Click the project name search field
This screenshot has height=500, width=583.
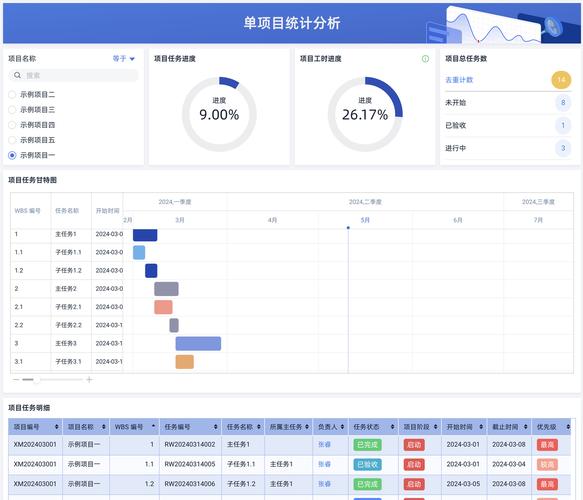pos(73,75)
